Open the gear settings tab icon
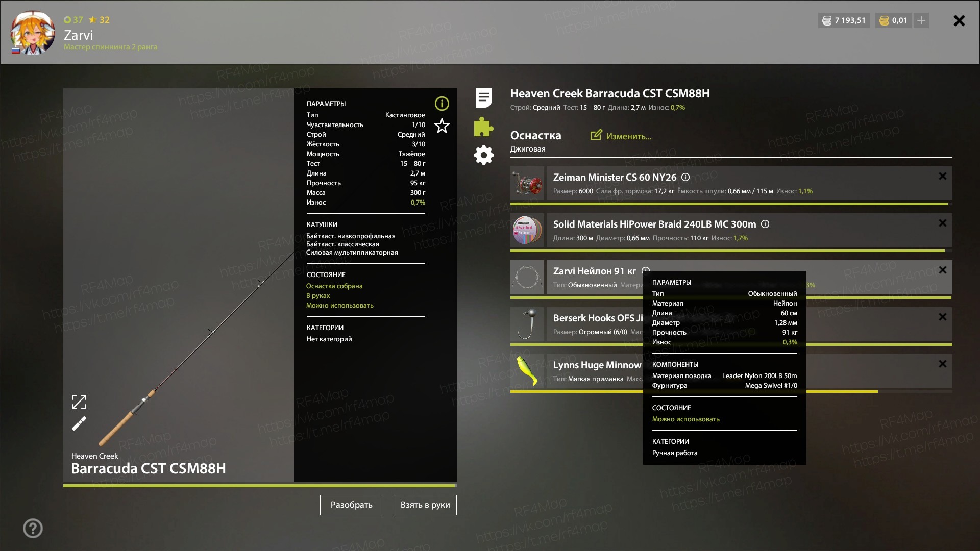This screenshot has height=551, width=980. (483, 155)
